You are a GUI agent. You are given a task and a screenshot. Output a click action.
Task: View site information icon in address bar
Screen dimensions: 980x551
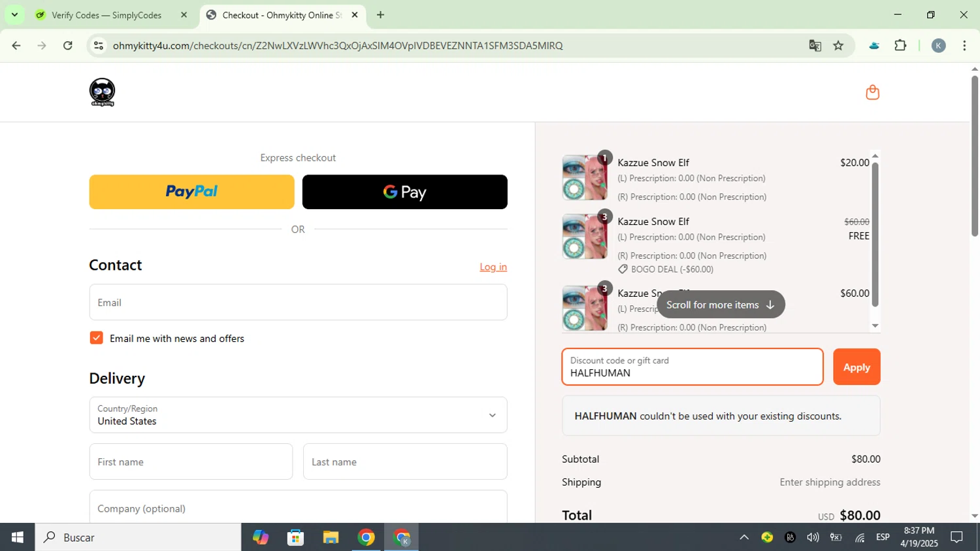(99, 46)
